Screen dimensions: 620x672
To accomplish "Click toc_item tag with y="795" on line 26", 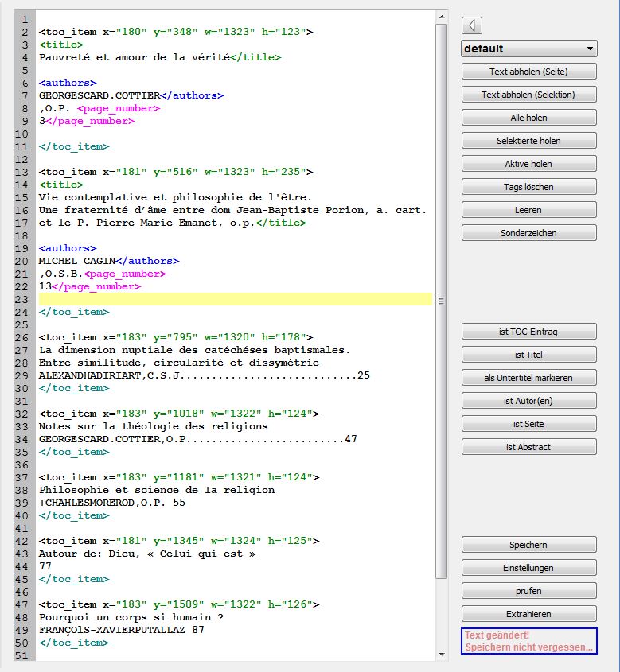I will tap(176, 337).
